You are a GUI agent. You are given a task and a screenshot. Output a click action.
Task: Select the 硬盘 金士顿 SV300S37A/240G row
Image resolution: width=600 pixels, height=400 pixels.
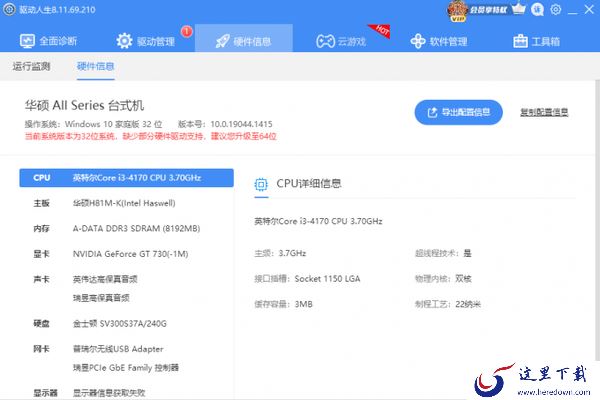coord(126,323)
